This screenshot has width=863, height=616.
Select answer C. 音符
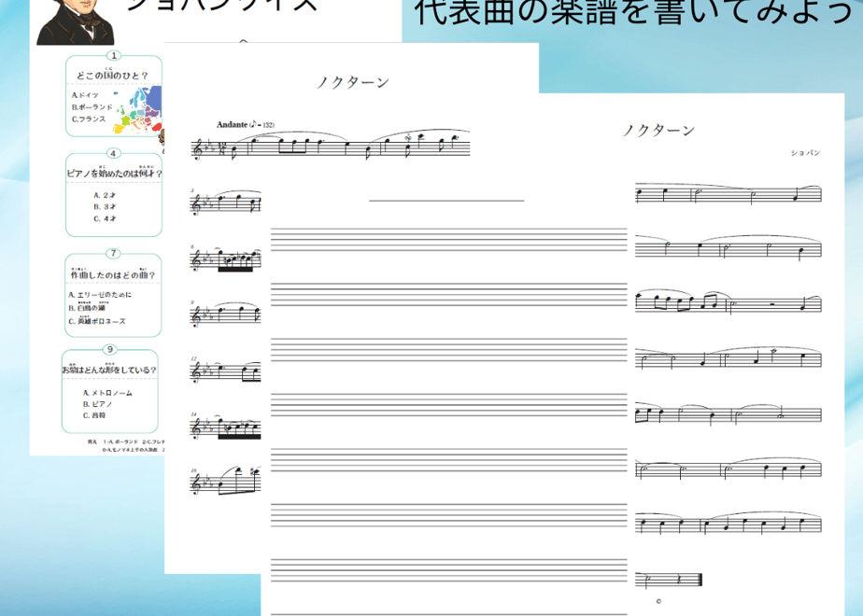point(94,416)
